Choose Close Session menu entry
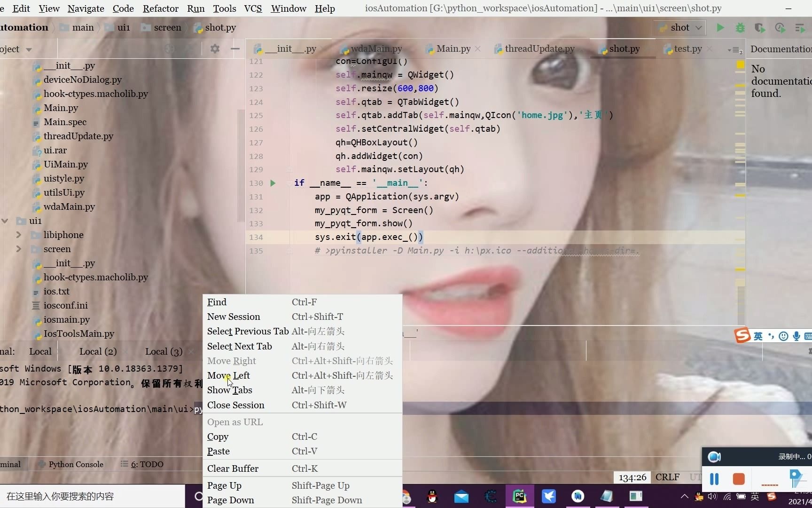 pos(302,405)
